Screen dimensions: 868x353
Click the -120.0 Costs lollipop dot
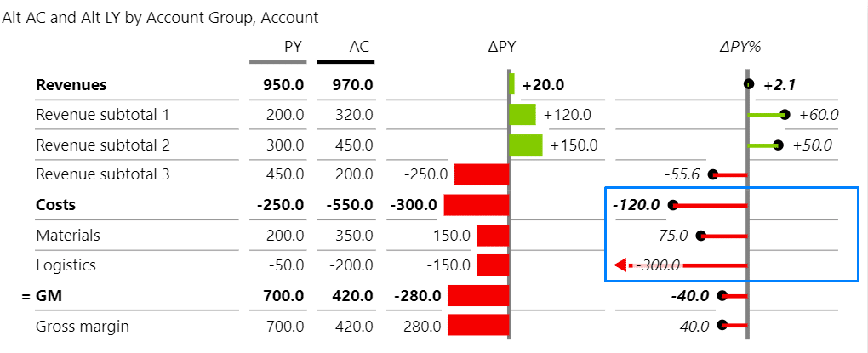tap(673, 205)
